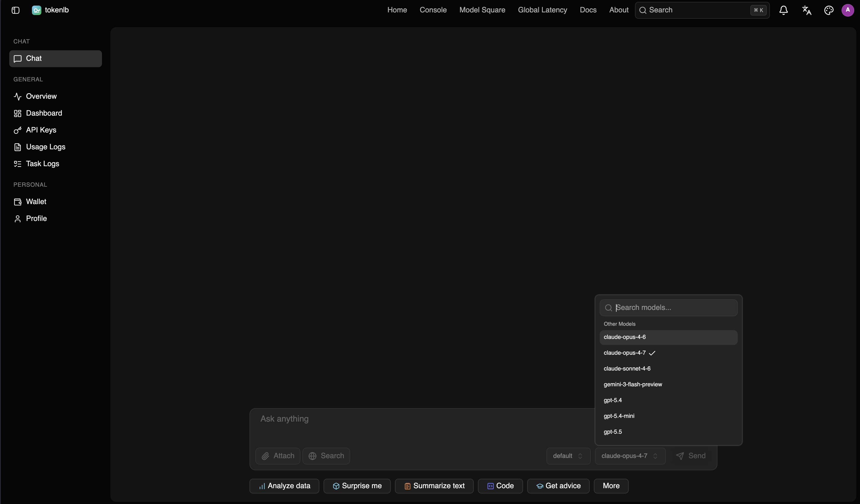The height and width of the screenshot is (504, 860).
Task: Click the tokenlb logo icon
Action: [x=37, y=10]
